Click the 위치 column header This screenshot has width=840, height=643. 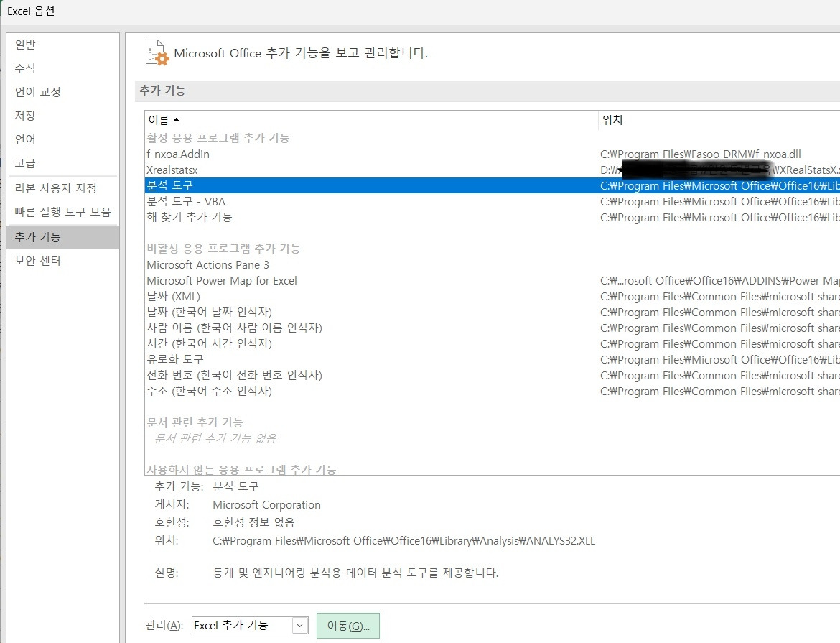pyautogui.click(x=612, y=120)
